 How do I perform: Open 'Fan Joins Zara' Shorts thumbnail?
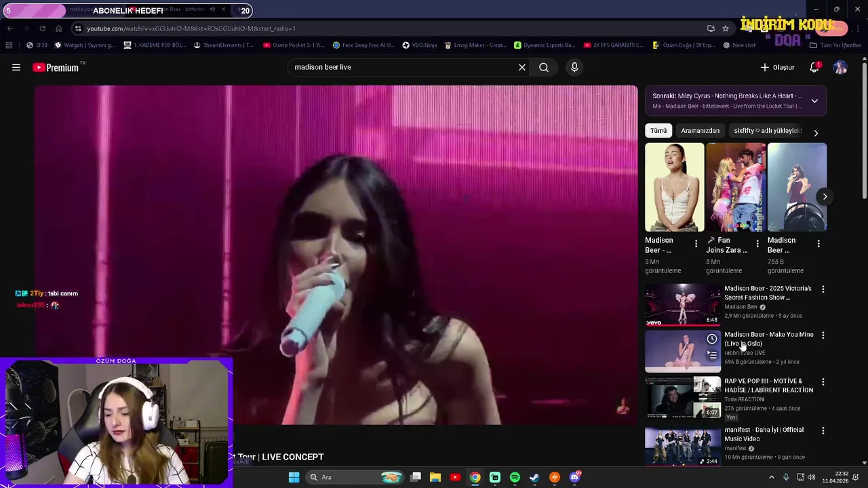click(x=736, y=187)
